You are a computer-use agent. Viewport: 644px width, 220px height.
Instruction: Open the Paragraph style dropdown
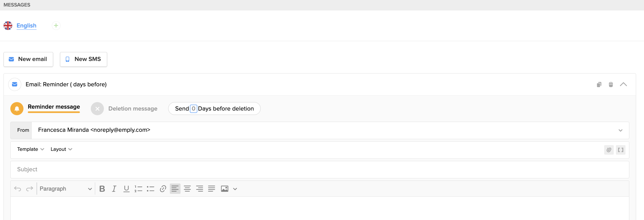tap(66, 189)
